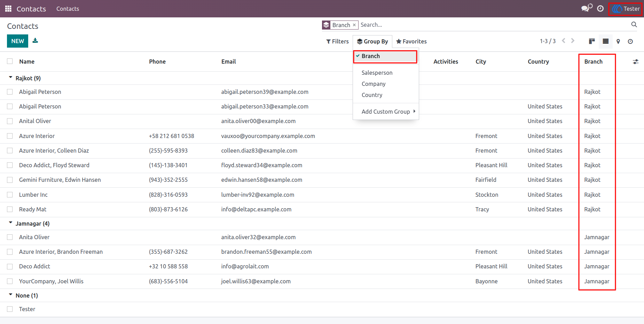Image resolution: width=644 pixels, height=324 pixels.
Task: Select the Tester row checkbox
Action: coord(10,309)
